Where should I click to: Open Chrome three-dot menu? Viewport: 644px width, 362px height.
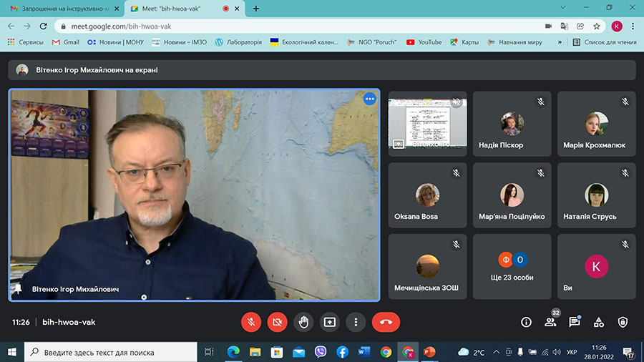[633, 26]
